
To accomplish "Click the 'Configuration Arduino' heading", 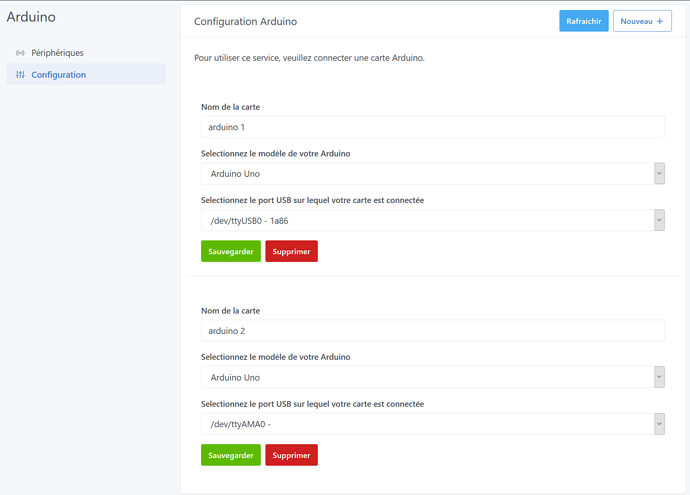I will (246, 22).
